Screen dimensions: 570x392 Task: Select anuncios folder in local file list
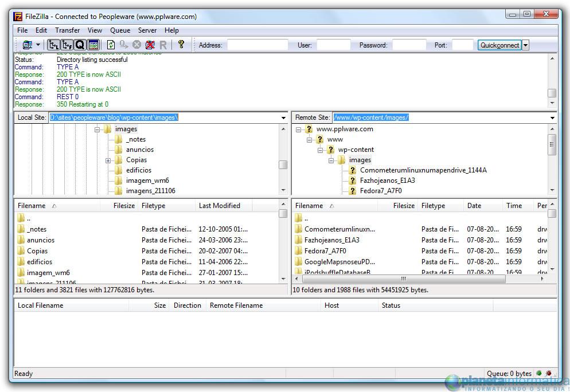[x=40, y=240]
